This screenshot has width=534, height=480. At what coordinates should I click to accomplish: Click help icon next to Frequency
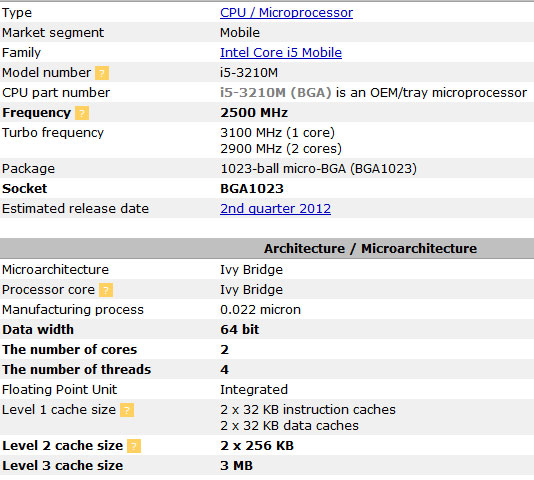coord(82,113)
